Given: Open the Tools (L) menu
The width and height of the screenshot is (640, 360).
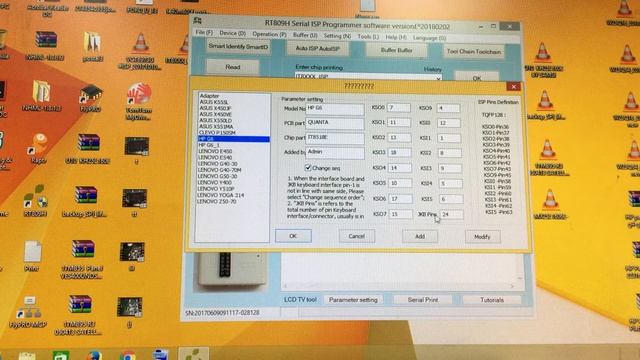Looking at the screenshot, I should point(368,37).
